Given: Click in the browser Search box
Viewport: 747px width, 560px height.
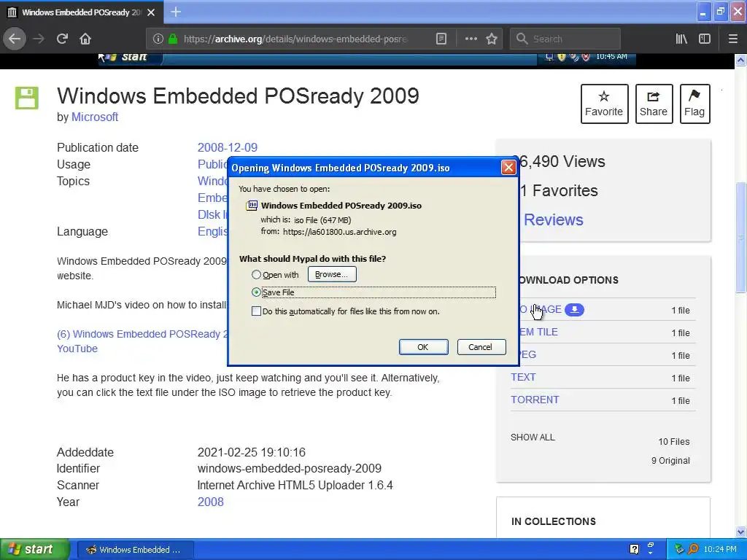Looking at the screenshot, I should coord(565,39).
